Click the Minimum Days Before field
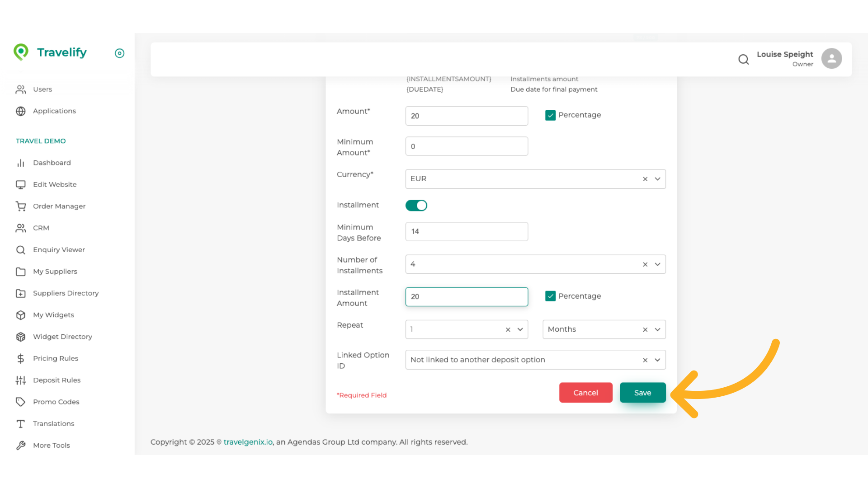Screen dimensions: 868x488 [467, 231]
